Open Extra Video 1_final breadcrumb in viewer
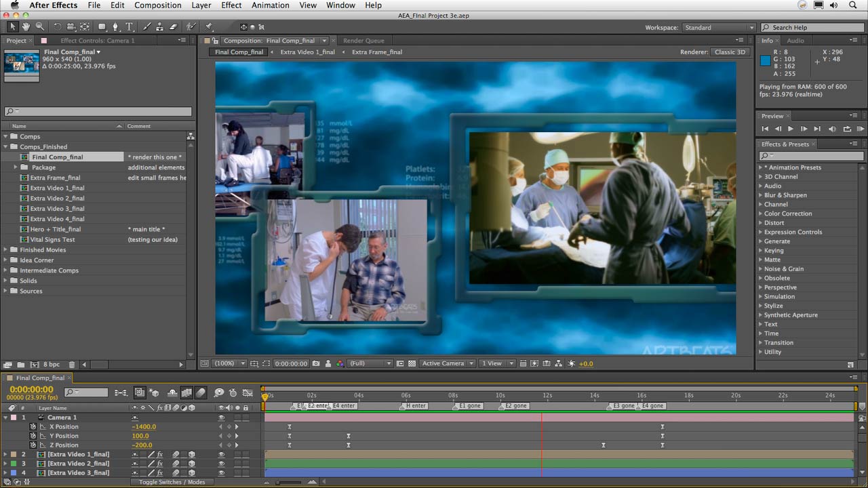The image size is (868, 488). click(x=307, y=52)
